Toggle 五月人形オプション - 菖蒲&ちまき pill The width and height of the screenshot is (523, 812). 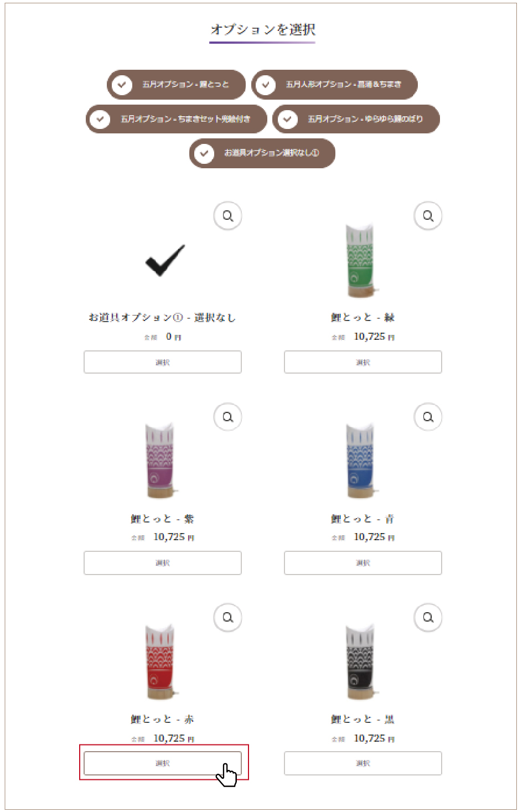(334, 85)
